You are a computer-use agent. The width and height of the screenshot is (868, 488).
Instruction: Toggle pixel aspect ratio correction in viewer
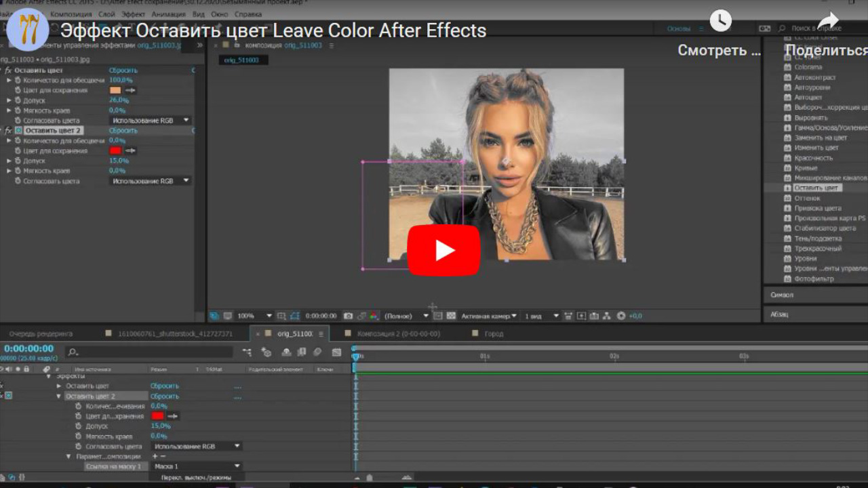pyautogui.click(x=568, y=316)
